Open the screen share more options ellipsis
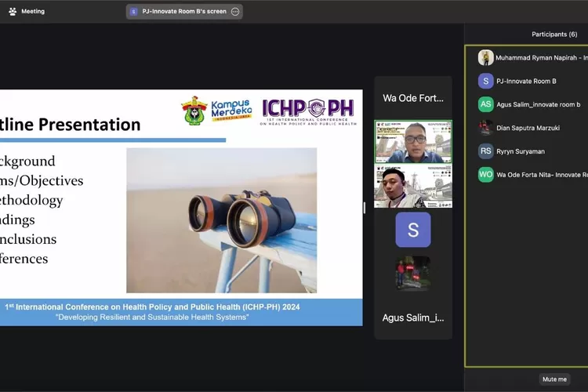The height and width of the screenshot is (392, 588). coord(235,12)
